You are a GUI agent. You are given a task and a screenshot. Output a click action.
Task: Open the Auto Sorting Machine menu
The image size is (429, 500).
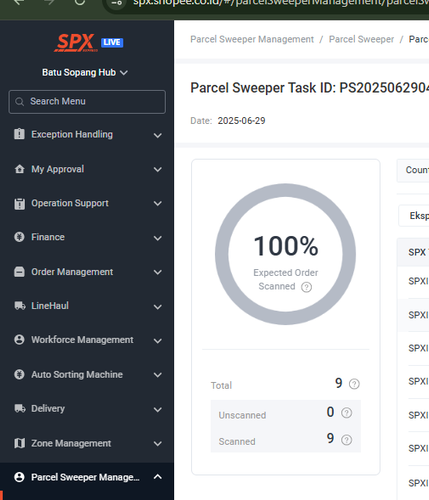87,375
